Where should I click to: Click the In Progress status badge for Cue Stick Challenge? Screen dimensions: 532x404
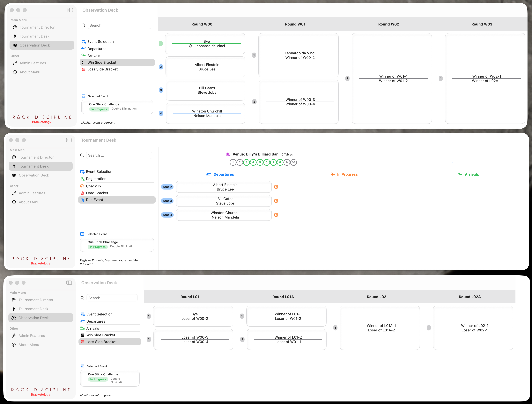(99, 109)
